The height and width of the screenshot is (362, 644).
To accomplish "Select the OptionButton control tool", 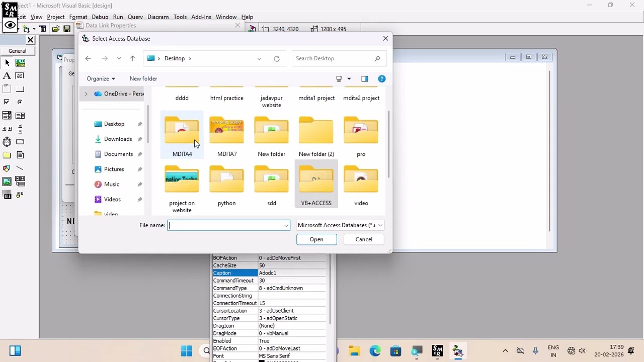I will pos(20,102).
